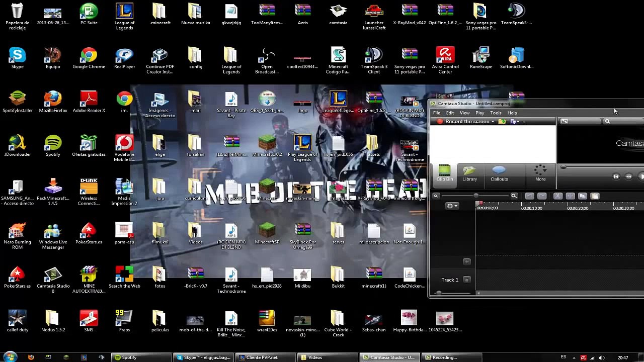Screen dimensions: 644x362
Task: Open the Play menu in Camtasia Studio
Action: (479, 113)
